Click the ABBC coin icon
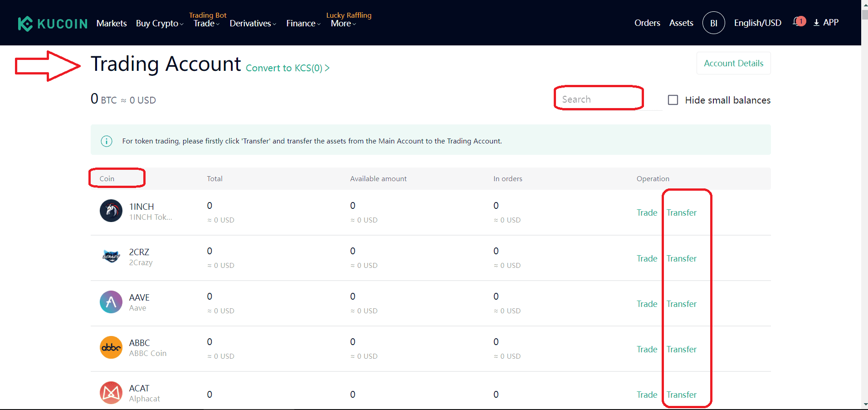The image size is (868, 410). coord(111,347)
